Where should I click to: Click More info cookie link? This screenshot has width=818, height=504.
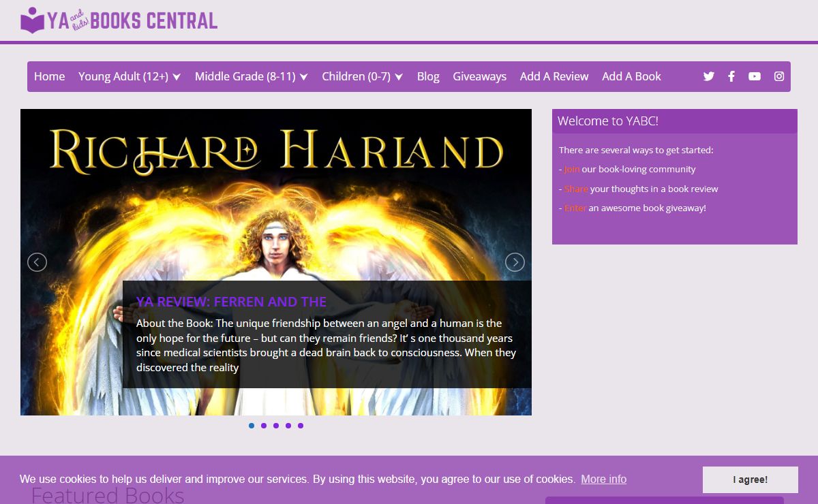coord(604,479)
